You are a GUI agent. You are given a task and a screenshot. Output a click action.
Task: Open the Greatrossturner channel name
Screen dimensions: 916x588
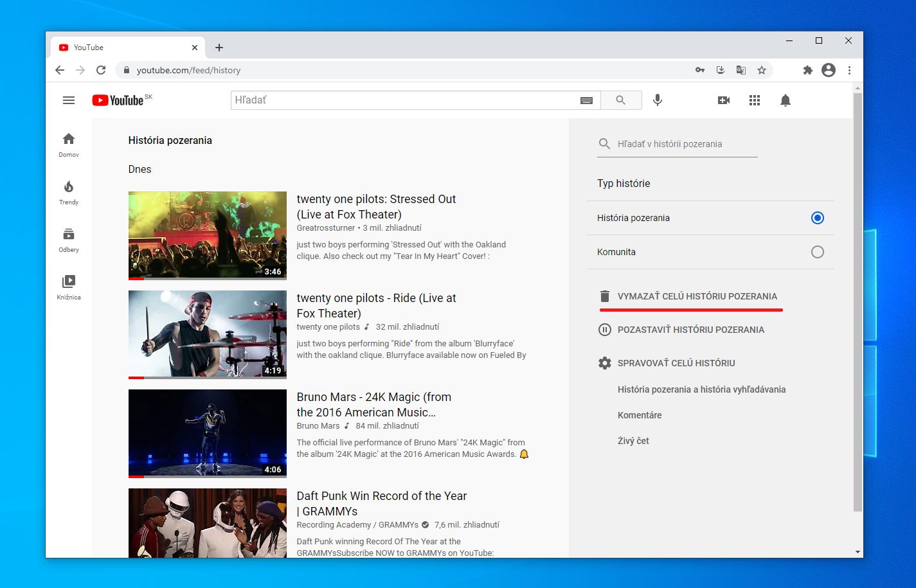point(326,227)
